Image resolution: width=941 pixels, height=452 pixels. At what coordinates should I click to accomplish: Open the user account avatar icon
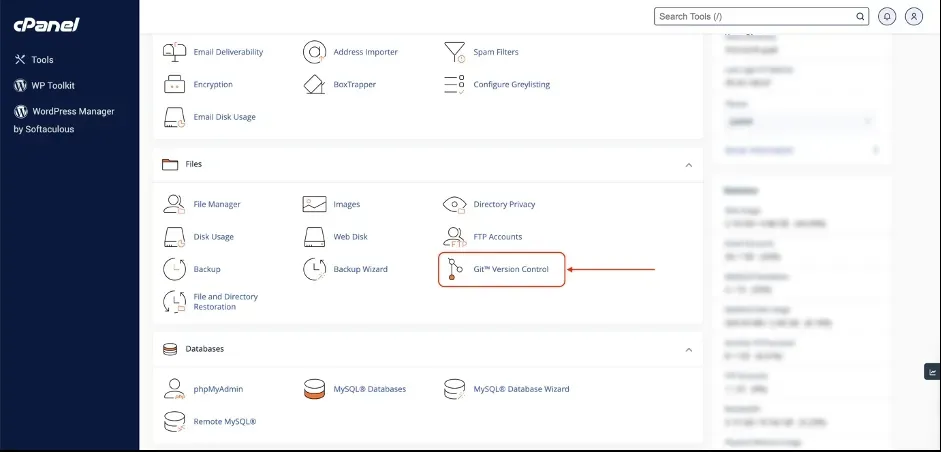(x=913, y=16)
